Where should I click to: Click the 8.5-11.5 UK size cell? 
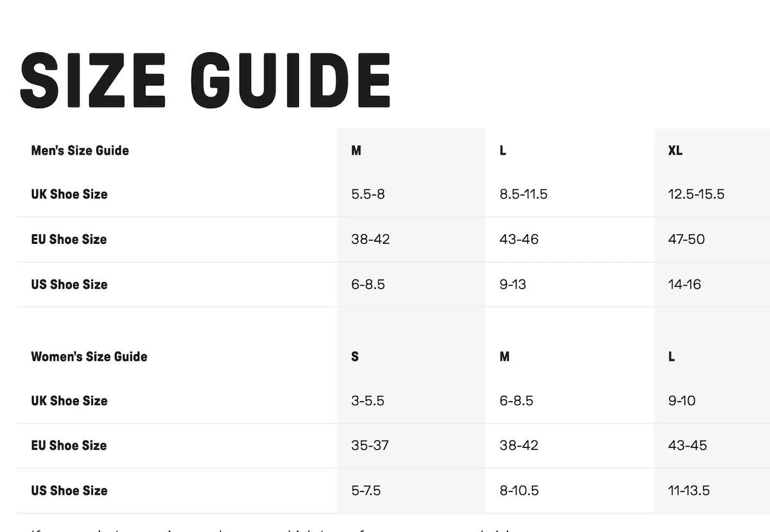523,194
